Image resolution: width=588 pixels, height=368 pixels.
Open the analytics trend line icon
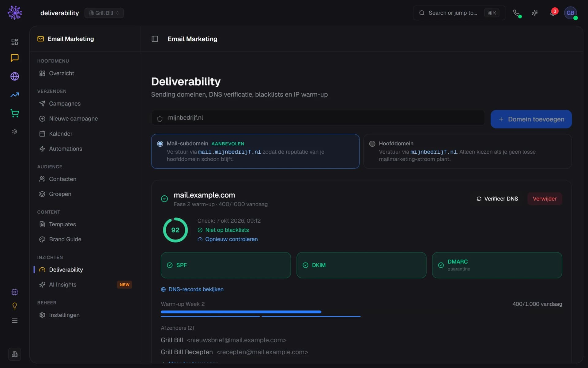15,95
